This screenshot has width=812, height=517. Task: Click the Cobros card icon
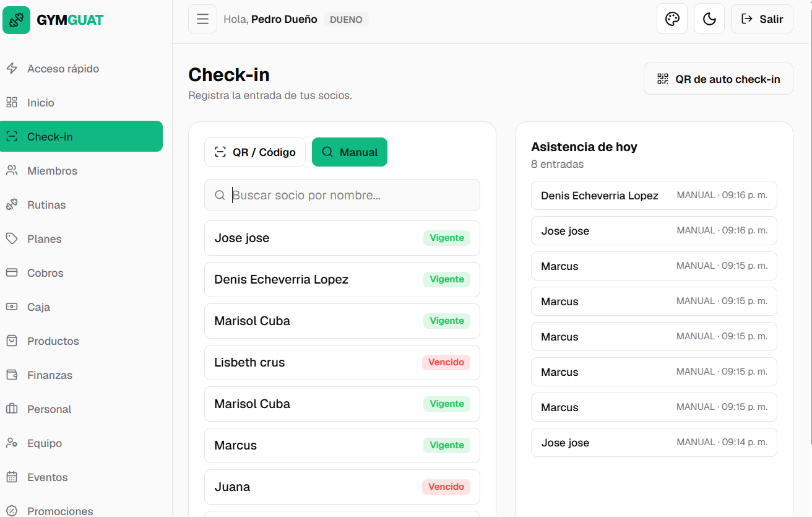[x=12, y=273]
